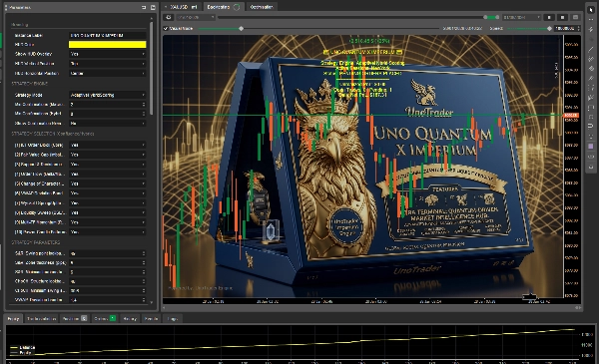
Task: Click the Speed slider handle
Action: (x=549, y=28)
